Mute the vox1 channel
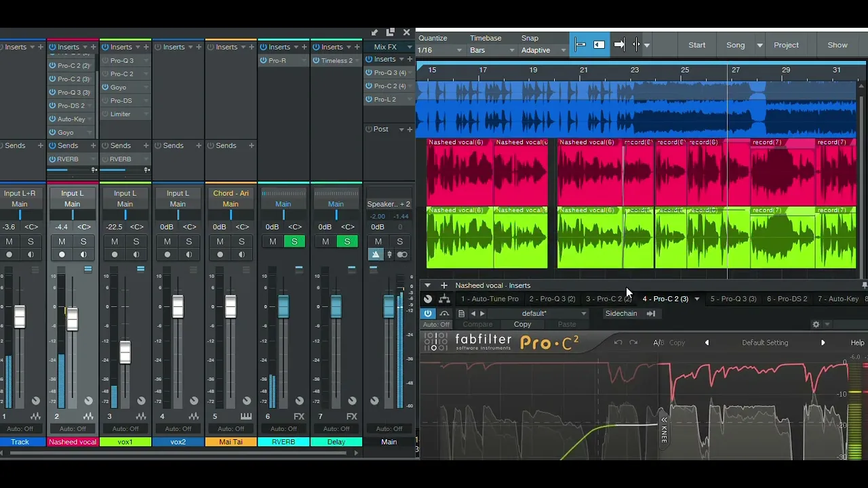Screen dimensions: 868x488 (115, 242)
